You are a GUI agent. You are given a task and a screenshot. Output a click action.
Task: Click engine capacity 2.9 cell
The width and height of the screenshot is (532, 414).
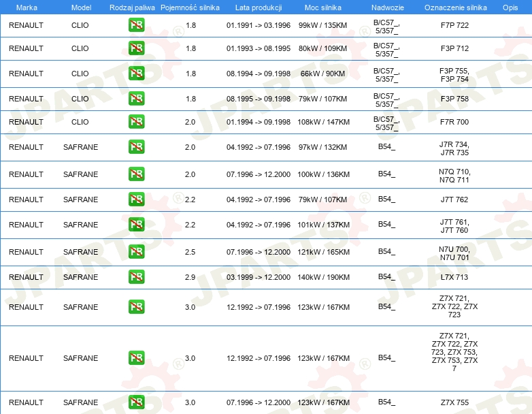(190, 277)
